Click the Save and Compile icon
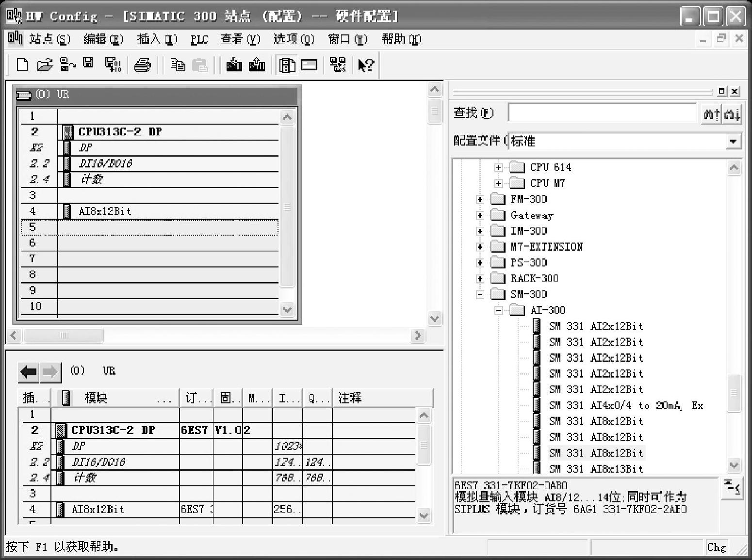The height and width of the screenshot is (560, 752). tap(113, 64)
